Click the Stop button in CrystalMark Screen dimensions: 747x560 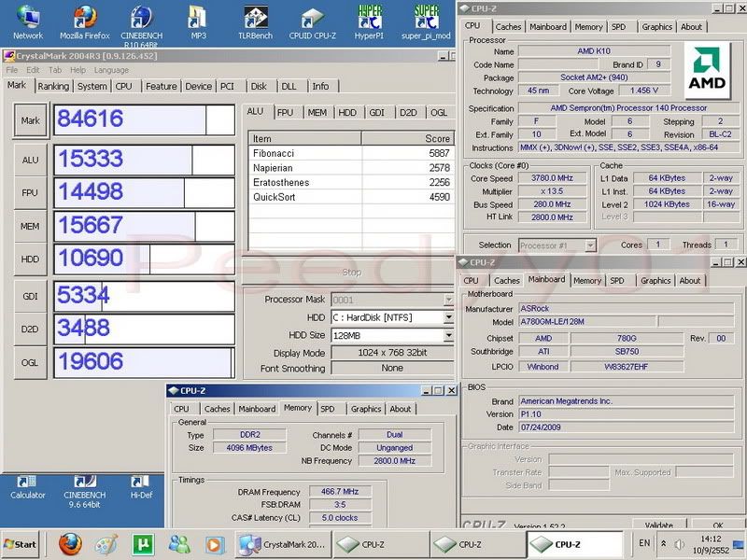pyautogui.click(x=351, y=272)
